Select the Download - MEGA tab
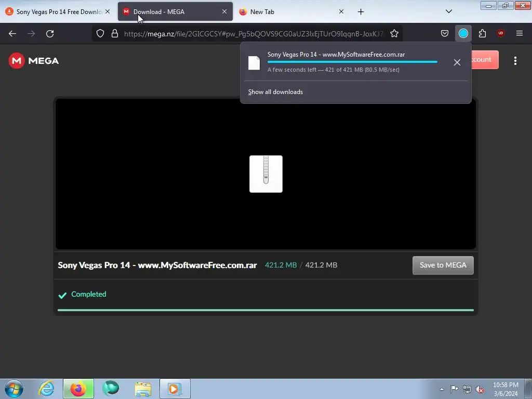This screenshot has width=532, height=399. (175, 12)
